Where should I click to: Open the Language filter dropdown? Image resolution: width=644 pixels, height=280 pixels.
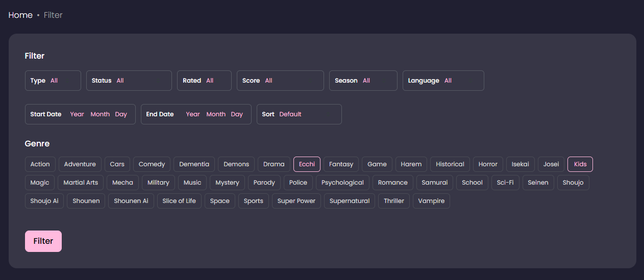click(x=443, y=81)
